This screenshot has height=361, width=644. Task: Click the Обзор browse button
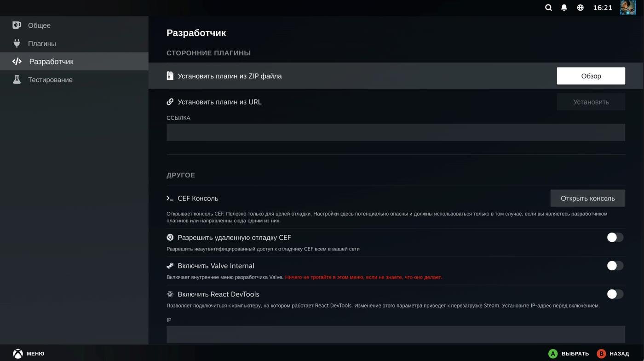tap(591, 76)
